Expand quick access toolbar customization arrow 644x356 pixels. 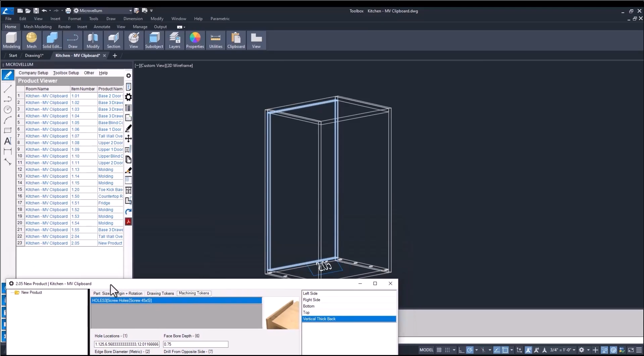(x=151, y=11)
